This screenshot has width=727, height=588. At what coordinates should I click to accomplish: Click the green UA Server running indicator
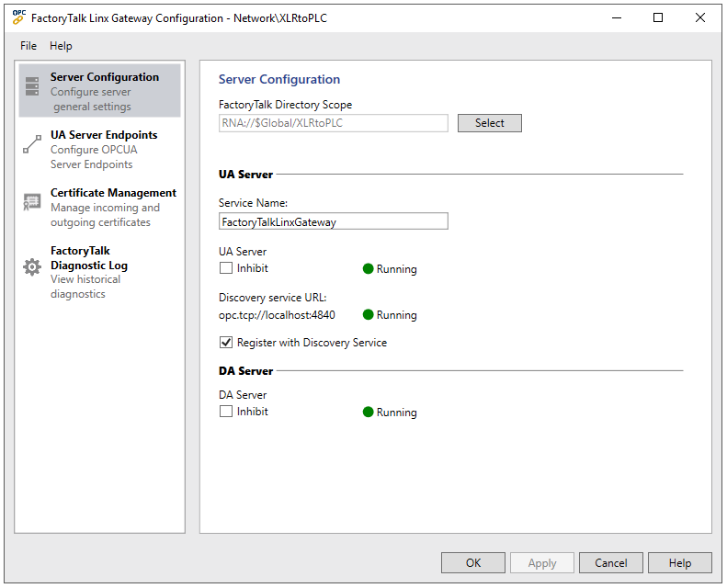pos(369,269)
